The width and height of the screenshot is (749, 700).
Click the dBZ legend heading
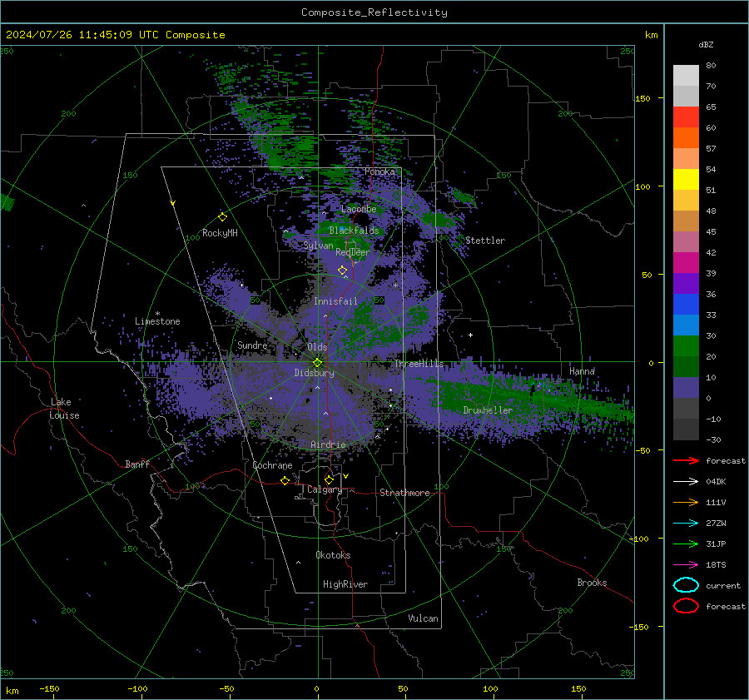(706, 45)
